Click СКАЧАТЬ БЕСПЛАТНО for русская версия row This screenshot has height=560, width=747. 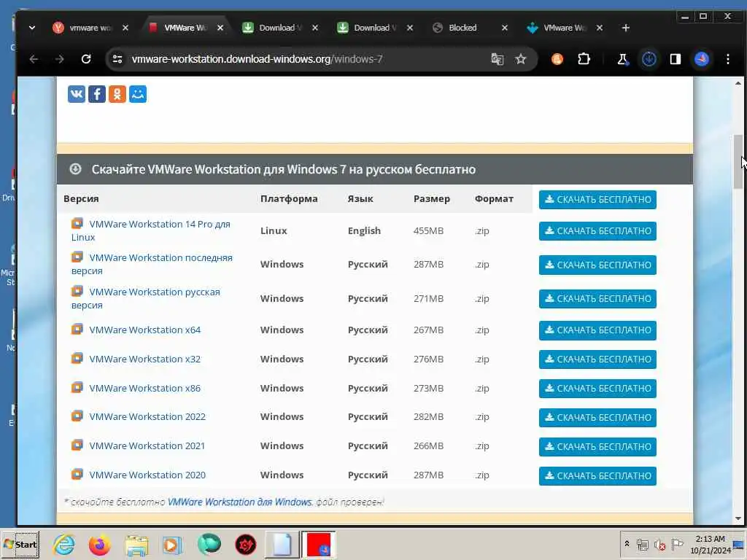[597, 298]
